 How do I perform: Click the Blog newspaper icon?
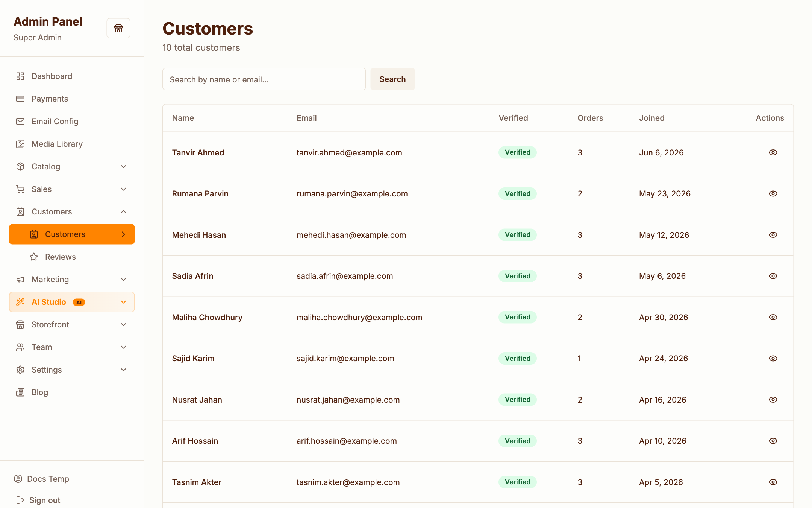20,392
